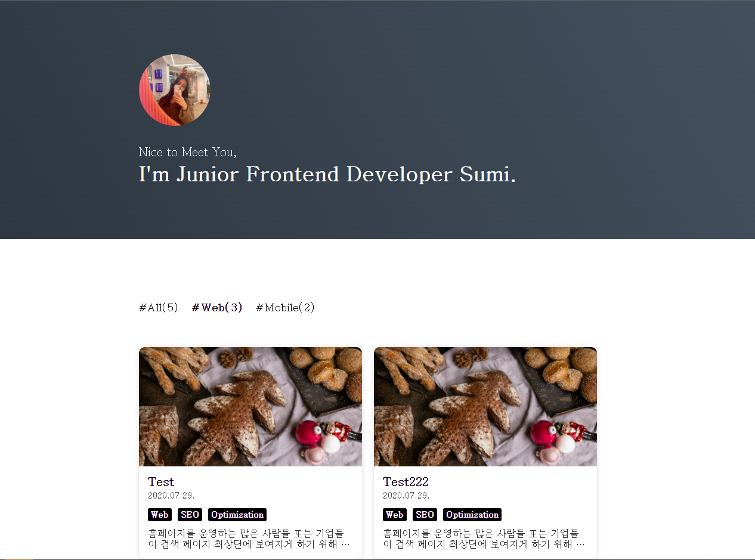
Task: Click the SEO tag on Test post
Action: click(x=190, y=515)
